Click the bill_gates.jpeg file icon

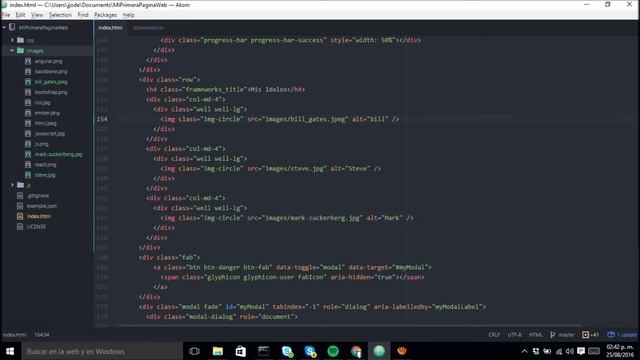click(28, 82)
